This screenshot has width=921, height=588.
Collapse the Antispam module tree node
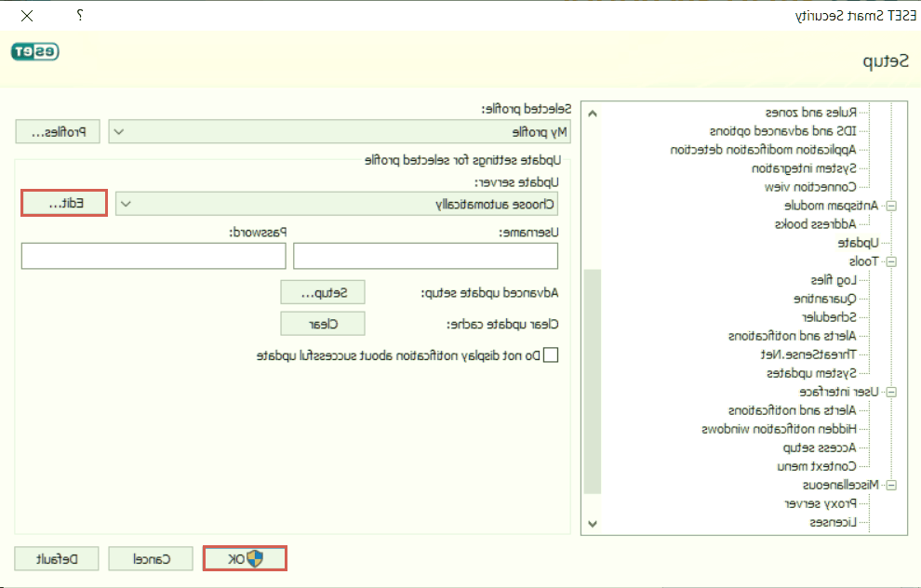pos(891,207)
